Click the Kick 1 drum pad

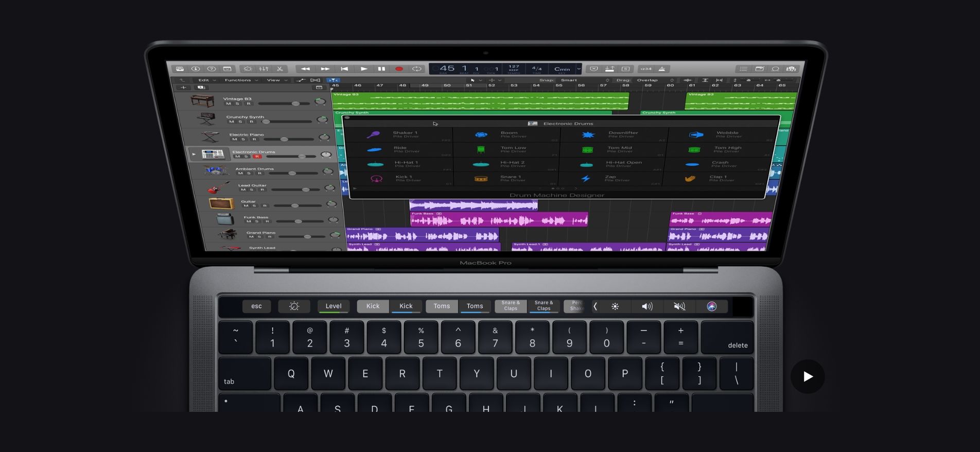point(377,179)
